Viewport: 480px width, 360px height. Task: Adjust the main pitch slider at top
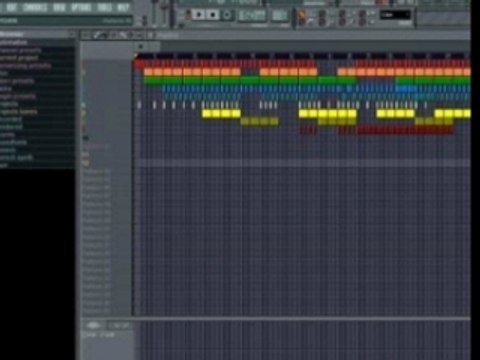click(164, 12)
